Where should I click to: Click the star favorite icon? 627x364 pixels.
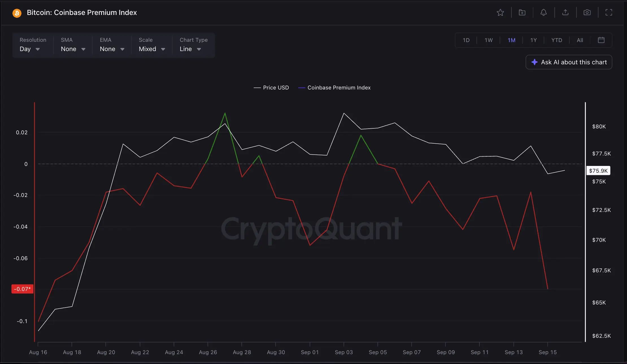point(500,12)
